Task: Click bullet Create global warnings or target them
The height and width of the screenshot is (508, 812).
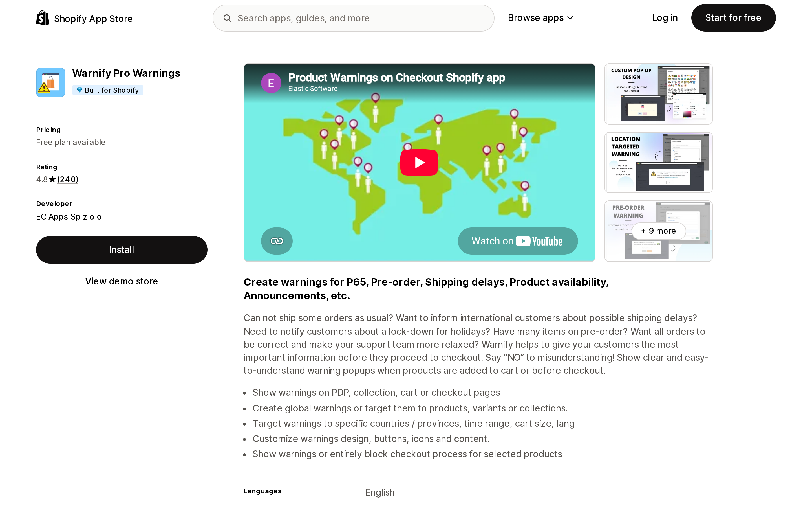Action: coord(410,408)
